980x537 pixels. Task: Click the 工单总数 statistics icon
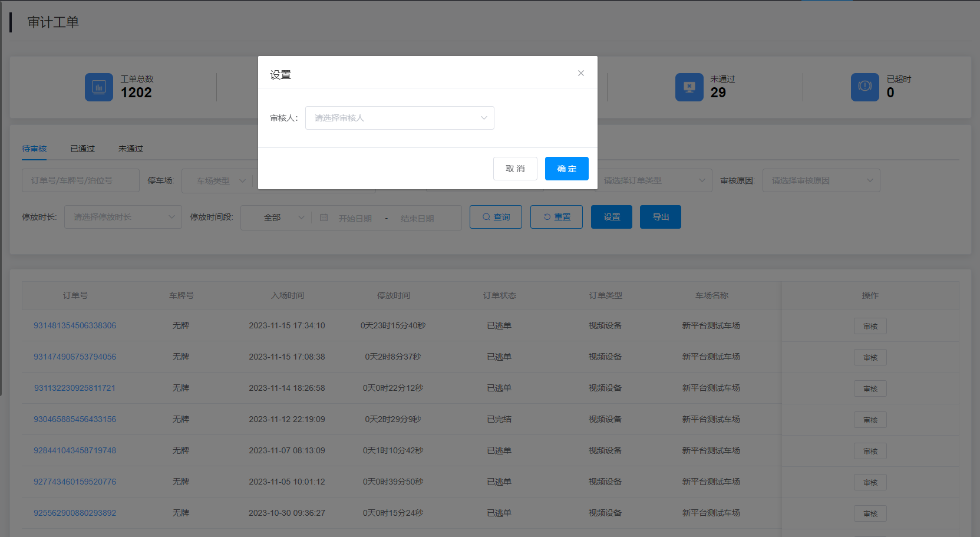(x=99, y=87)
